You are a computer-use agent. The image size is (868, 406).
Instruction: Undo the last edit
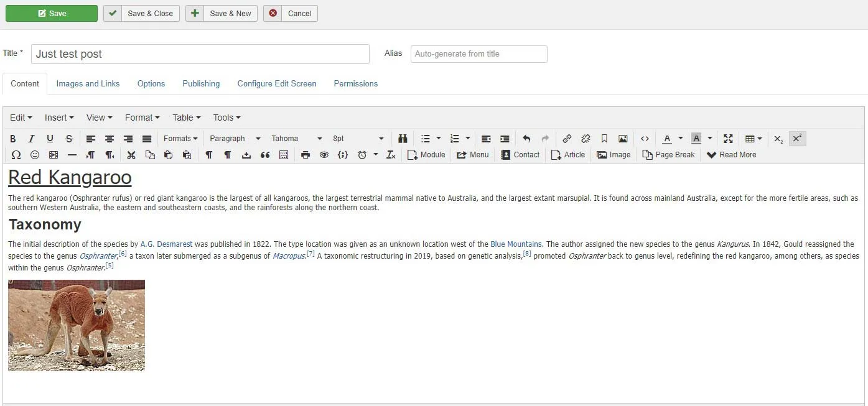[526, 138]
